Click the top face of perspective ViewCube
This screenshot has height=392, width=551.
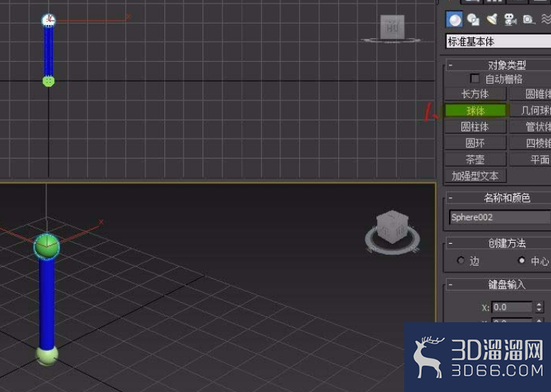pyautogui.click(x=393, y=216)
